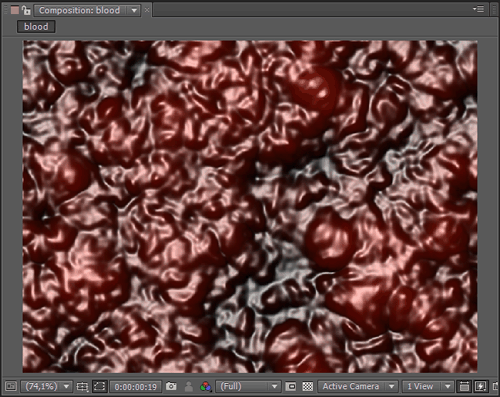Viewport: 500px width, 397px height.
Task: Click the Show Snapshot icon
Action: coord(189,387)
